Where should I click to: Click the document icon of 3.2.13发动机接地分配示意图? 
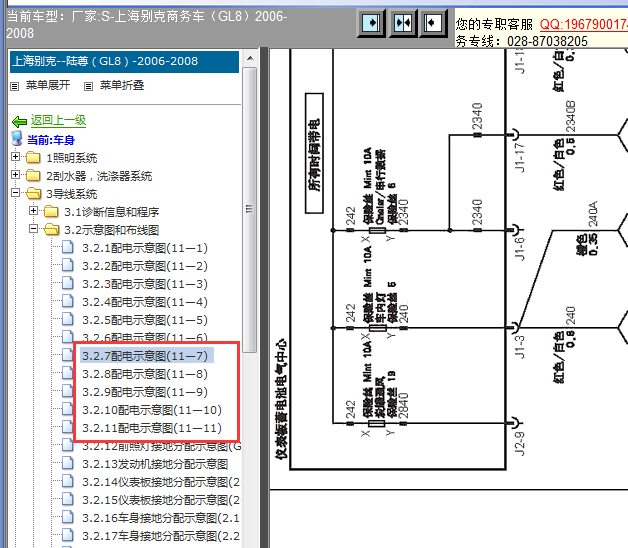coord(68,463)
